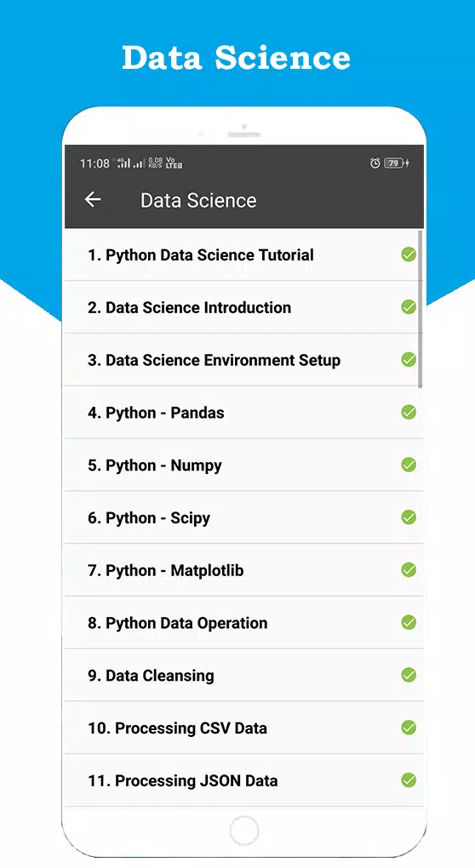The width and height of the screenshot is (475, 868).
Task: Click green checkmark next to Python - Scipy
Action: 409,517
